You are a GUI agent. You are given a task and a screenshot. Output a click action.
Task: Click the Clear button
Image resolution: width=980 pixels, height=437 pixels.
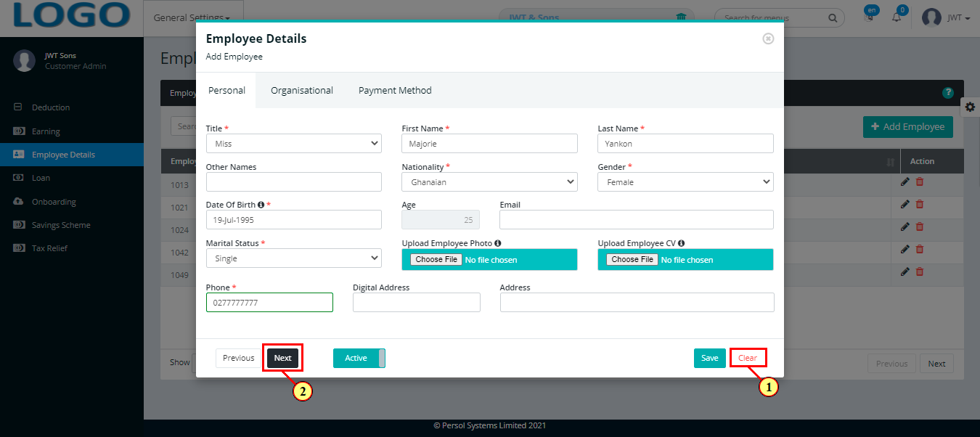click(x=748, y=358)
